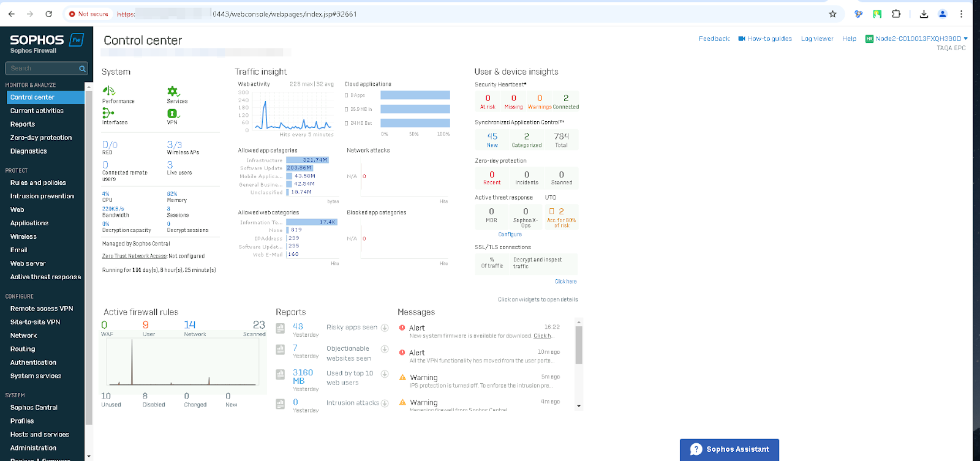Download the Risky apps seen report
The image size is (980, 461).
[x=385, y=328]
